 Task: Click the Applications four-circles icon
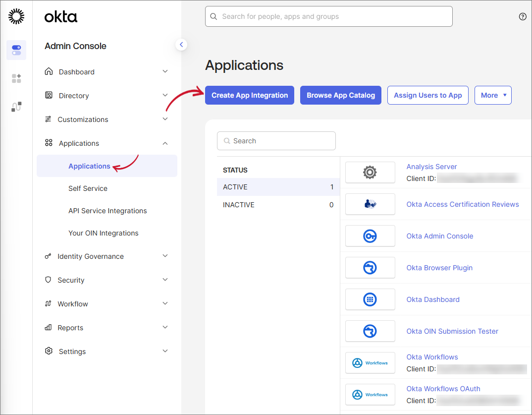click(x=49, y=143)
